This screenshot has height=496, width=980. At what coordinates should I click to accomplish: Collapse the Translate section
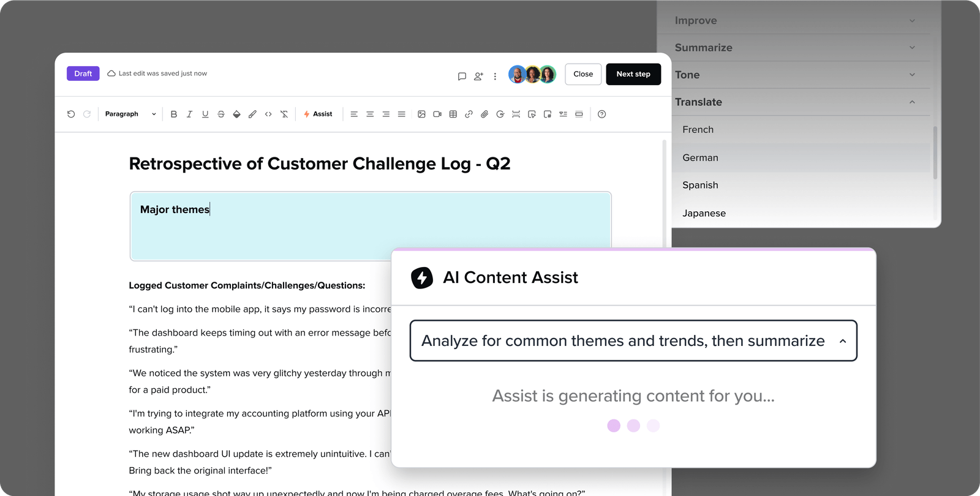tap(912, 102)
